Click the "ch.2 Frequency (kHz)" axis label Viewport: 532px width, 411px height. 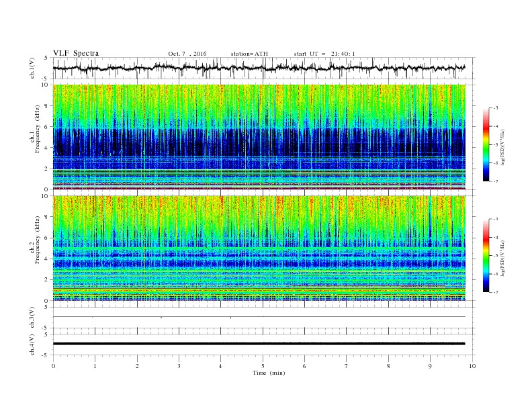pyautogui.click(x=35, y=239)
